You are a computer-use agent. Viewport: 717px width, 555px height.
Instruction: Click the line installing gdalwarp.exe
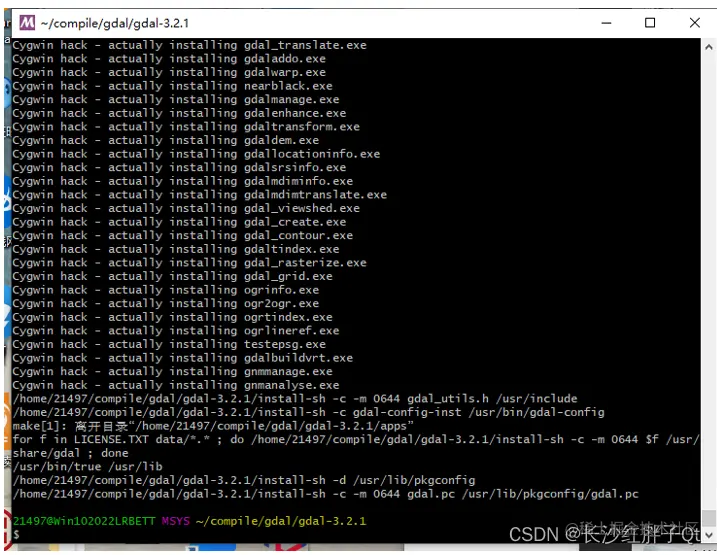169,72
